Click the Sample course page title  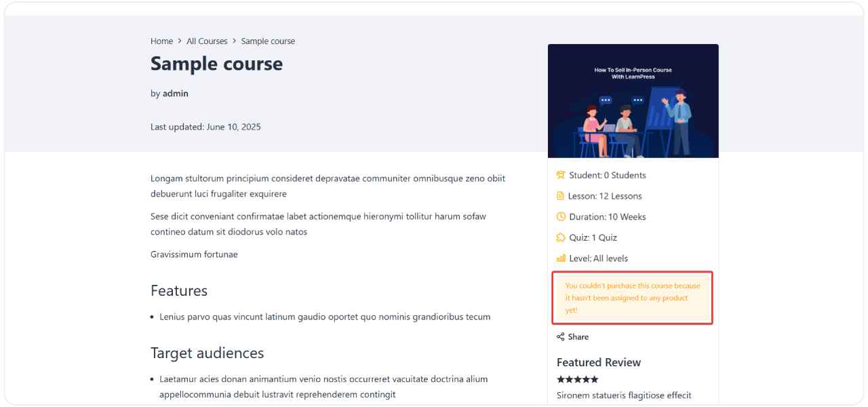[x=216, y=63]
